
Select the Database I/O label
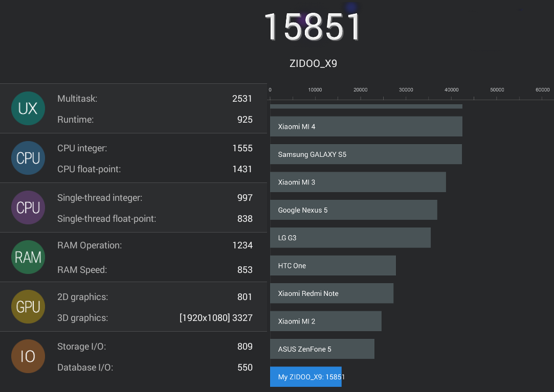(85, 367)
